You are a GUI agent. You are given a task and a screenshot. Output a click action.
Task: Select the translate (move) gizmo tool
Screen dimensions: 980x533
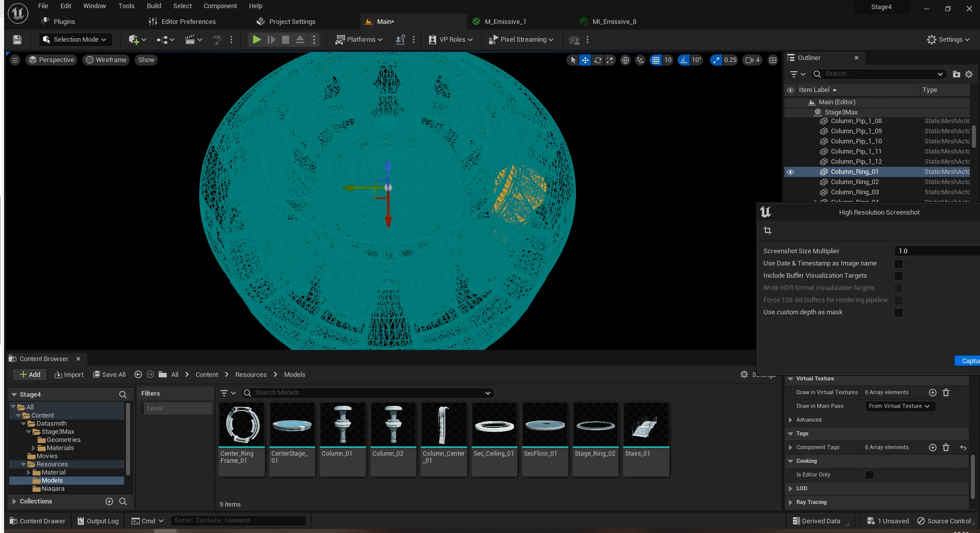[585, 60]
